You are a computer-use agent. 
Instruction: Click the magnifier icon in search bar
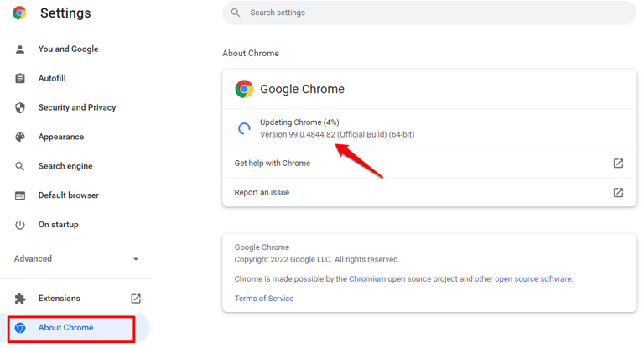[x=236, y=13]
